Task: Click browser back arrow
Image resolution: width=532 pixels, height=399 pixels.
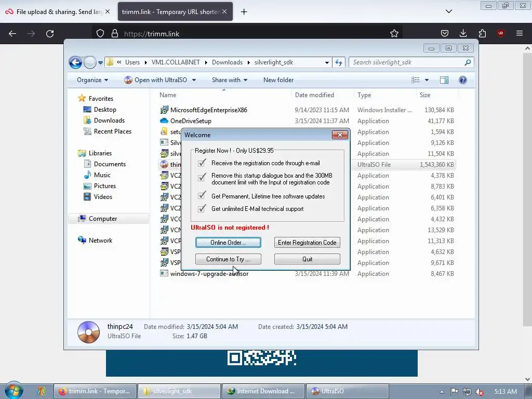Action: coord(12,34)
